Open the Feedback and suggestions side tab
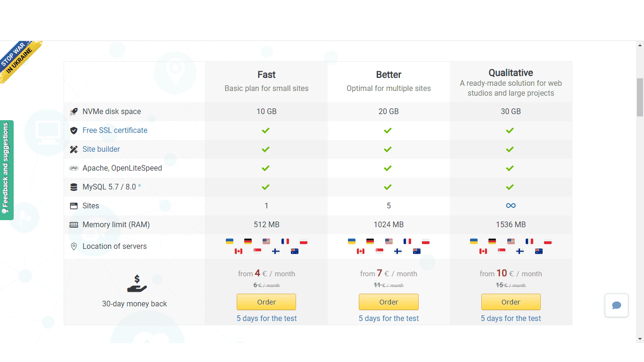 pyautogui.click(x=7, y=170)
